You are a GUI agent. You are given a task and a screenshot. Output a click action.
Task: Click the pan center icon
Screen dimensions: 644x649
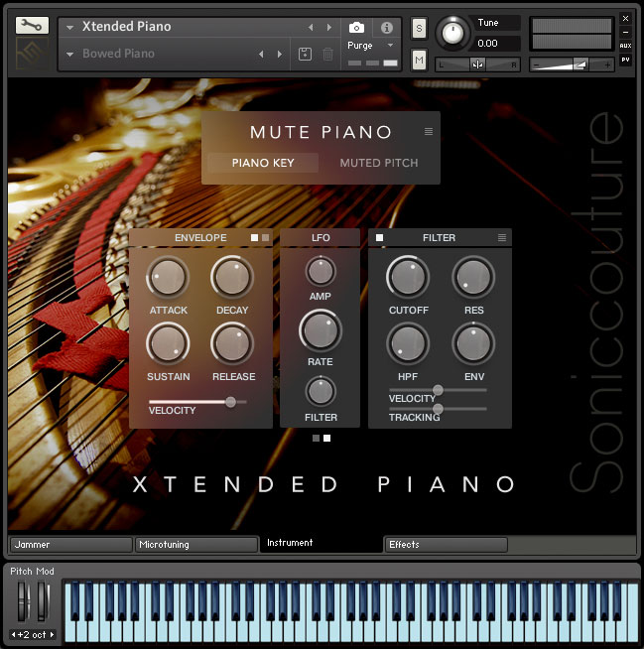tap(477, 65)
